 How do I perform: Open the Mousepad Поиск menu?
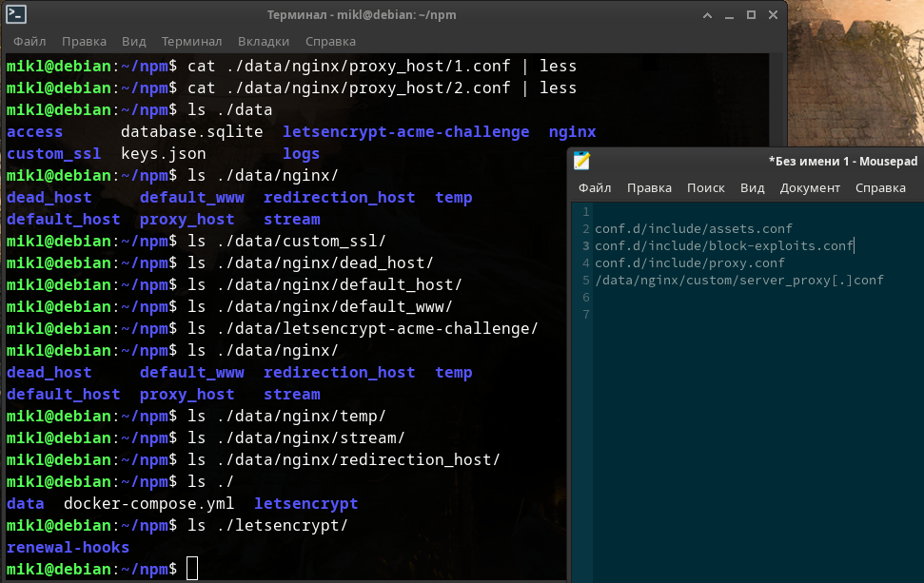705,187
